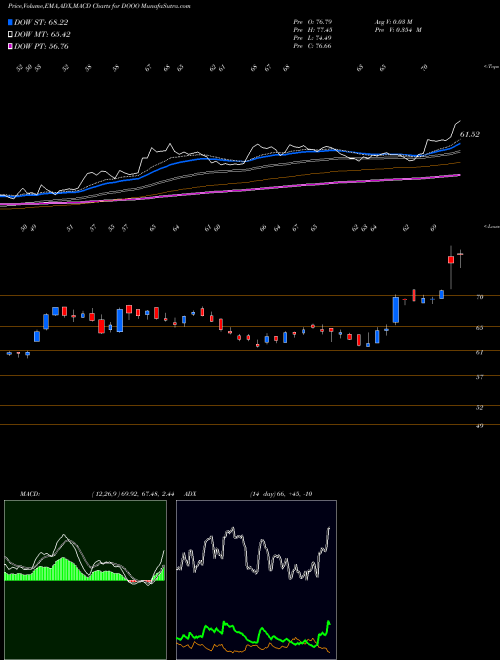This screenshot has width=500, height=660.
Task: Click the 'Pre C: 76.66' value
Action: coord(312,46)
